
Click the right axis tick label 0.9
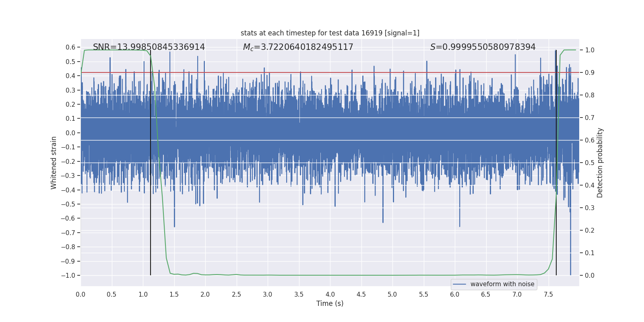pos(590,73)
